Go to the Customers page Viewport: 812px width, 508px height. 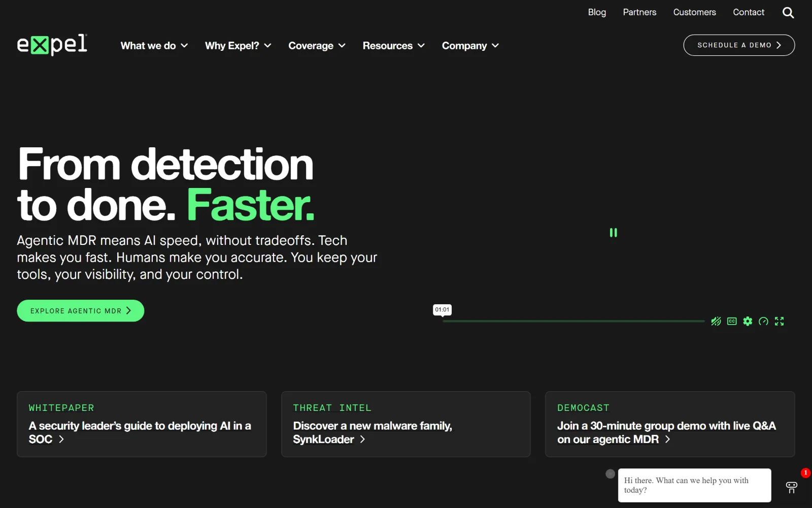[694, 12]
